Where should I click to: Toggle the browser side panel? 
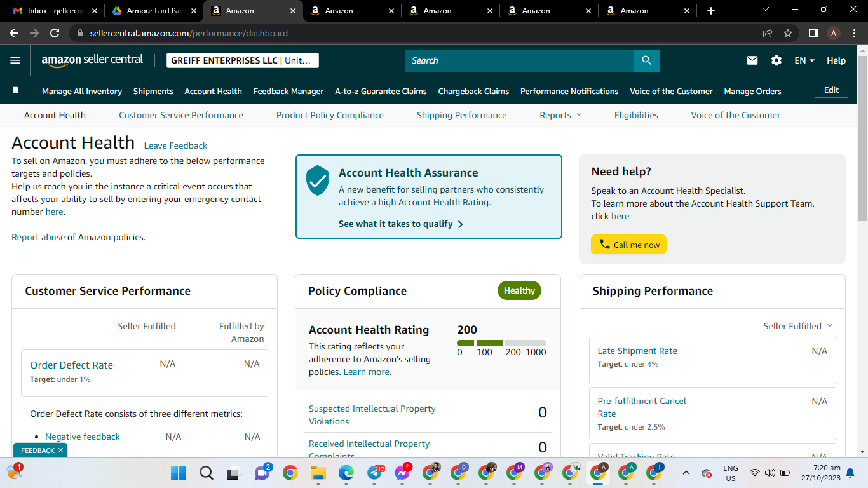(813, 33)
